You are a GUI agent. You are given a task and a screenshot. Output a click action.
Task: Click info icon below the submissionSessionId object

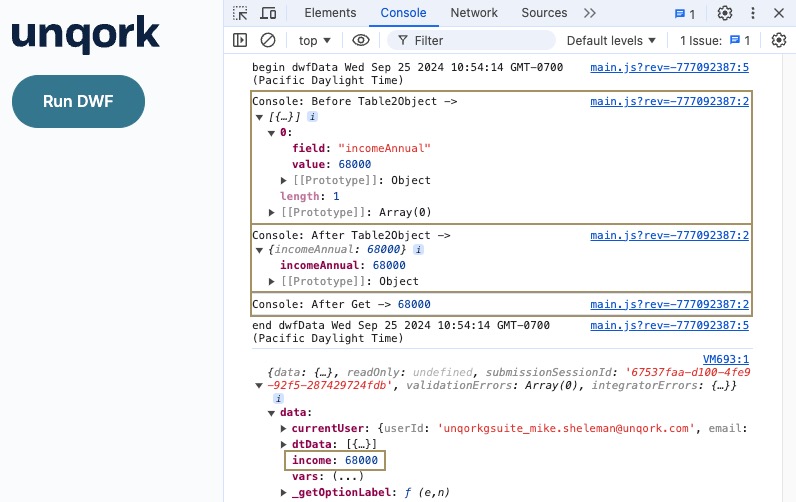(x=278, y=398)
